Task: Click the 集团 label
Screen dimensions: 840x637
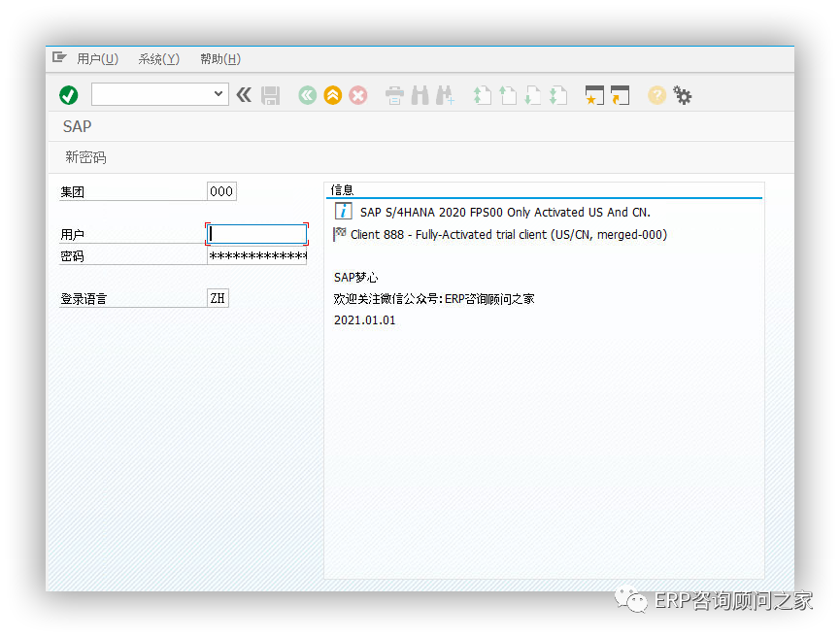Action: pyautogui.click(x=72, y=192)
